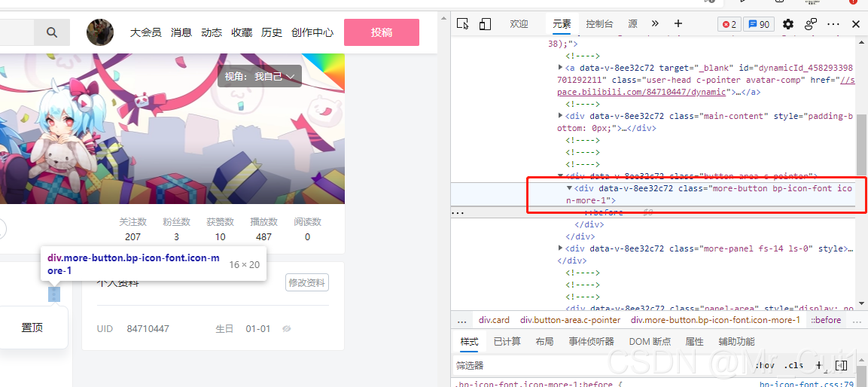Screen dimensions: 868x387
Task: Toggle the .cls class editor
Action: coord(793,365)
